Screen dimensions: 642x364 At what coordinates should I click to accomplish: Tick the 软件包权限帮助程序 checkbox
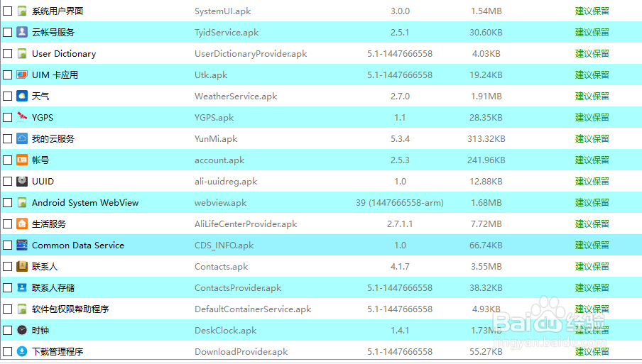pyautogui.click(x=7, y=309)
